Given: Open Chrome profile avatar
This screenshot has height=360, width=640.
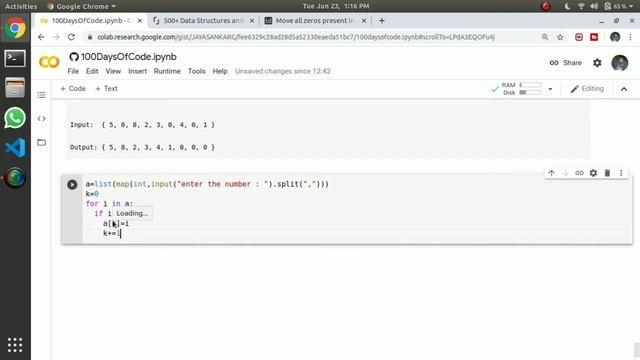Looking at the screenshot, I should click(x=615, y=37).
